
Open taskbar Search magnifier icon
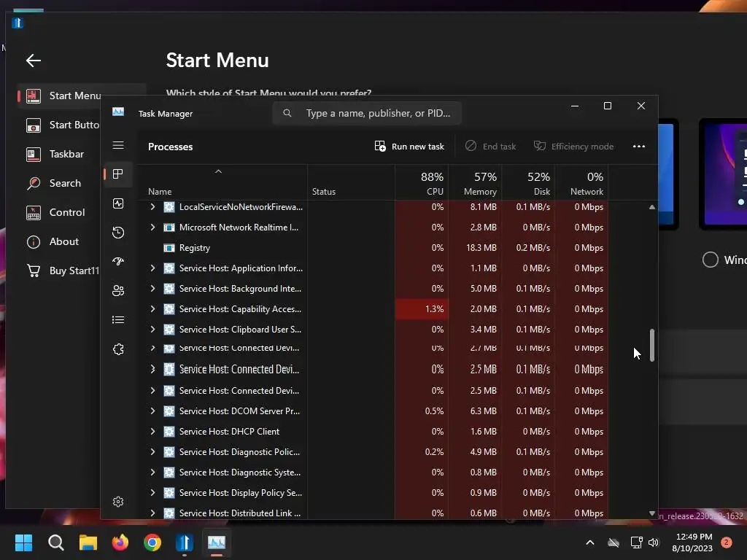[55, 542]
